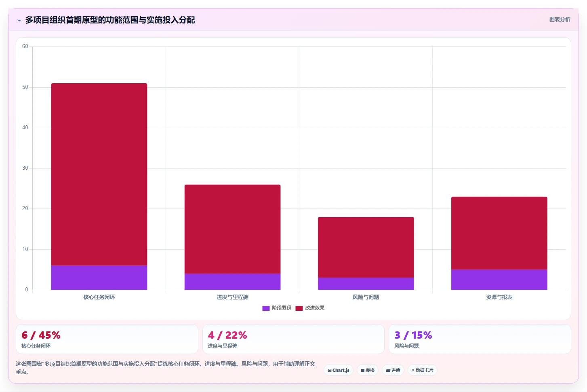Click the 进度与里程碑 x-axis label
Image resolution: width=587 pixels, height=392 pixels.
click(x=232, y=297)
